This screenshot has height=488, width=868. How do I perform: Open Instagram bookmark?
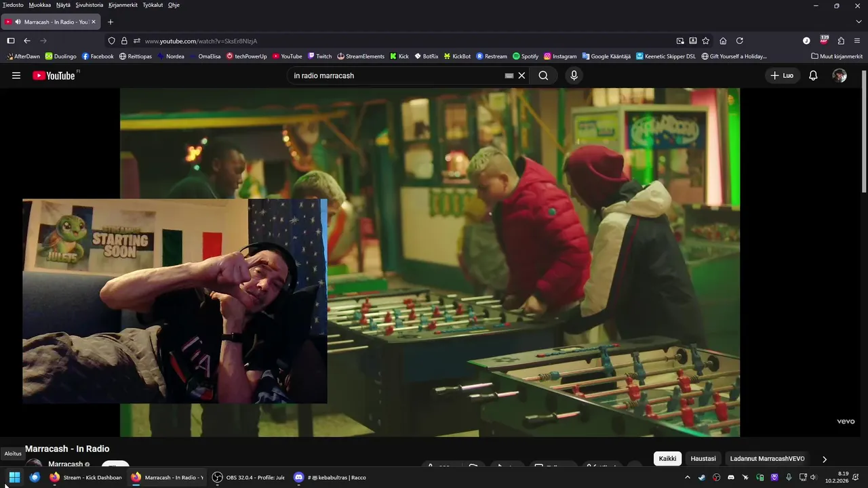click(560, 56)
